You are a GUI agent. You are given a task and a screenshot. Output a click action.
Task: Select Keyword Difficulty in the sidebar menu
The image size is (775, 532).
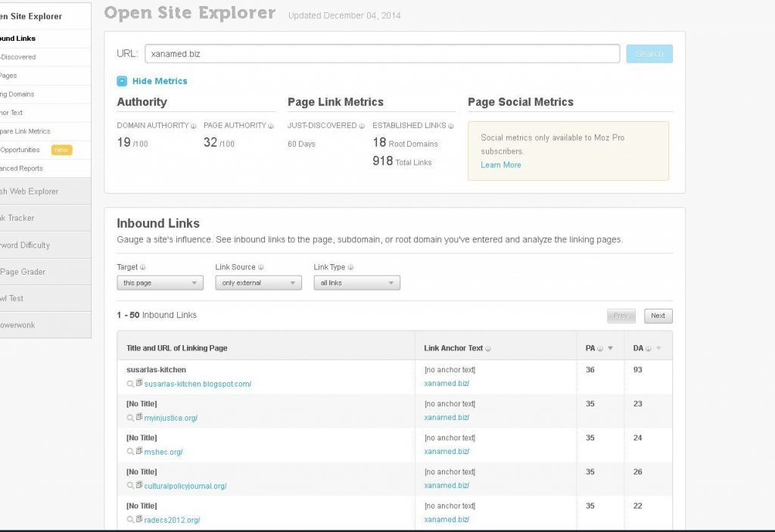coord(26,245)
